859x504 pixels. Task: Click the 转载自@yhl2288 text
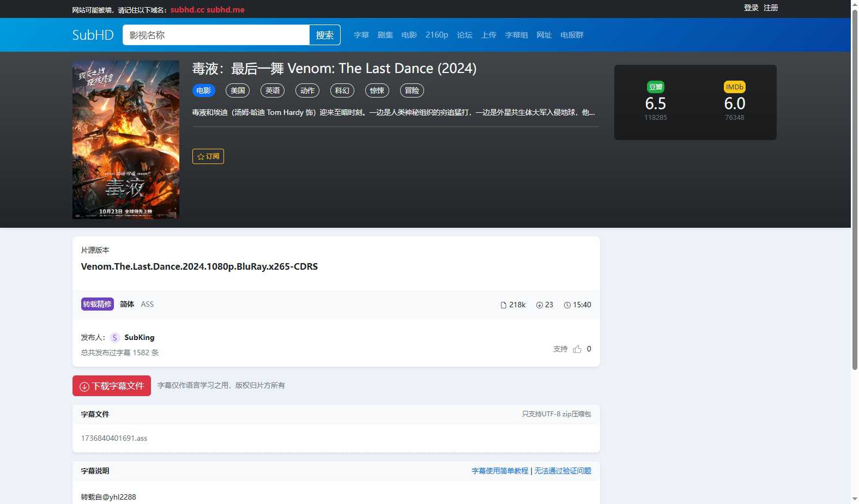[x=108, y=497]
